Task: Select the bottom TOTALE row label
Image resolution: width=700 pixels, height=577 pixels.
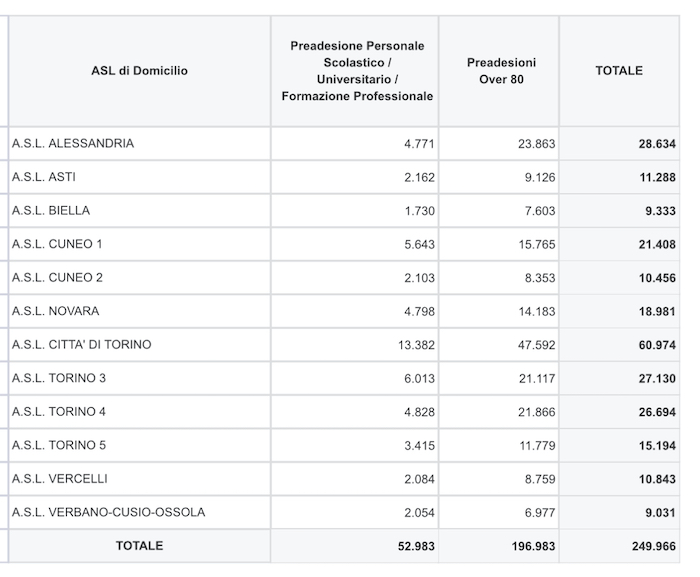Action: [139, 546]
